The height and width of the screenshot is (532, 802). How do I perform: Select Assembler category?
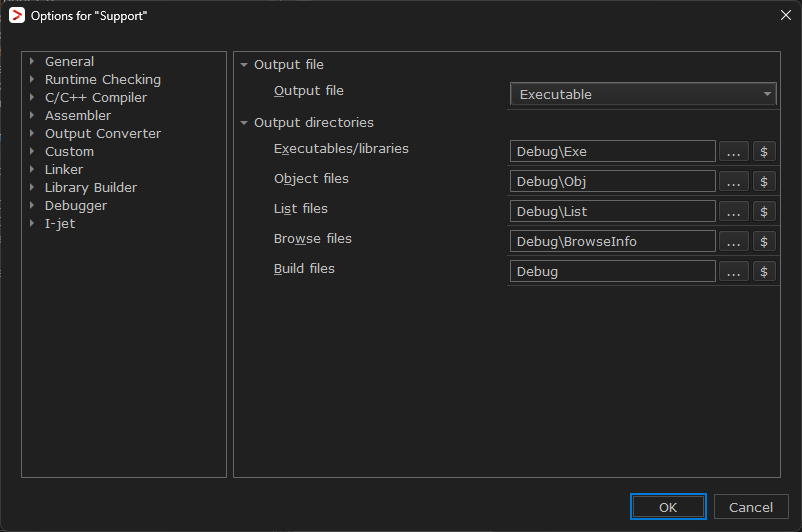coord(78,115)
